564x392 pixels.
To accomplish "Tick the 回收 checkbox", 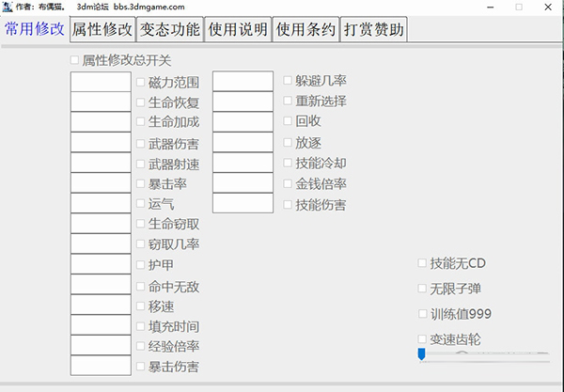I will click(288, 121).
